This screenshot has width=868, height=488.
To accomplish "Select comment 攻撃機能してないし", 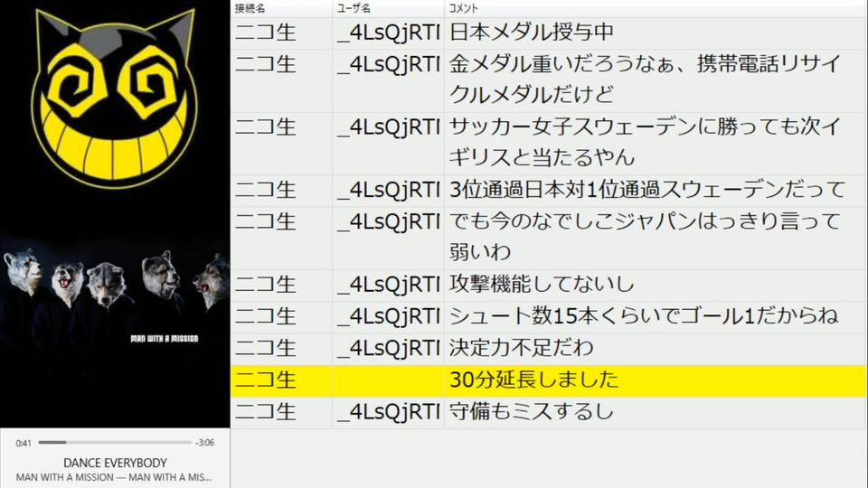I will (542, 285).
